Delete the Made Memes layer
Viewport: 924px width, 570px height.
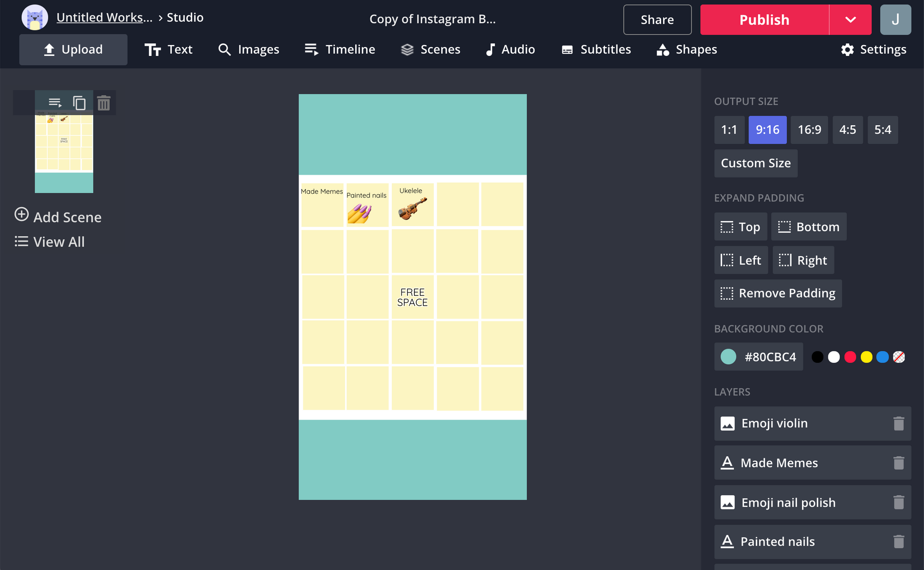pos(898,463)
